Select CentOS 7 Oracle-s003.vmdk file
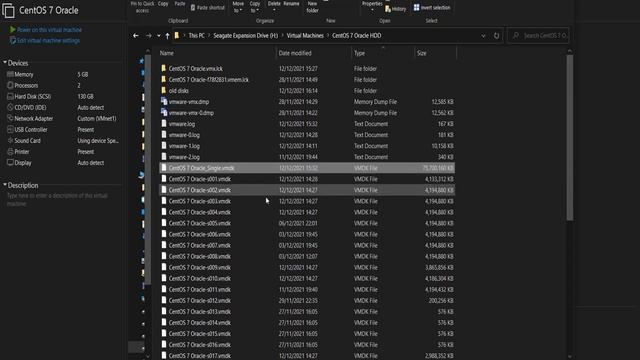Image resolution: width=640 pixels, height=360 pixels. 307,201
